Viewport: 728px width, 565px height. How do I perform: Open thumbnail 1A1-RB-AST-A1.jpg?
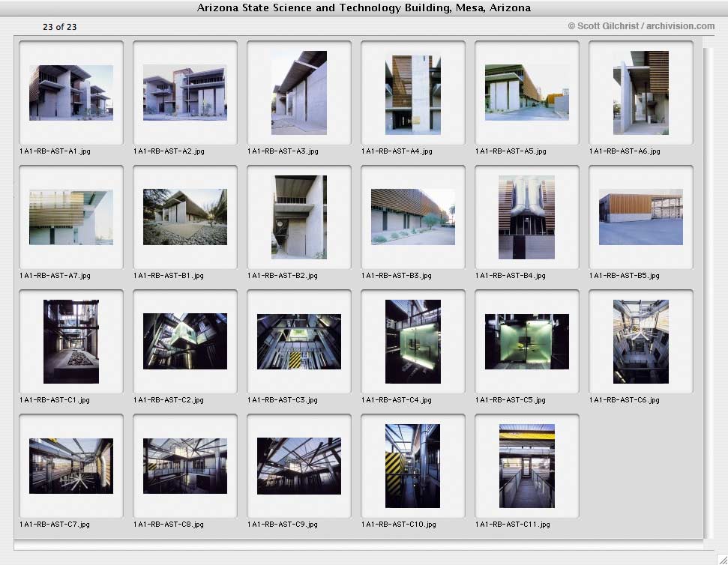click(x=71, y=93)
